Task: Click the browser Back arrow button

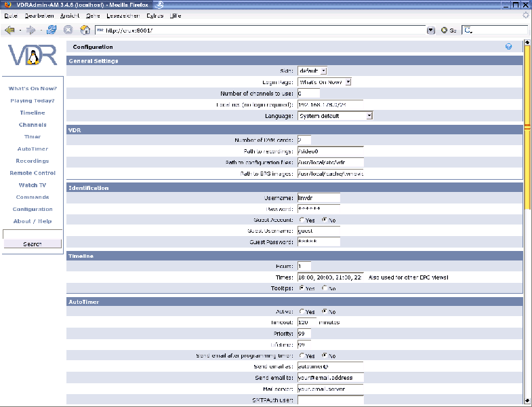Action: tap(9, 30)
